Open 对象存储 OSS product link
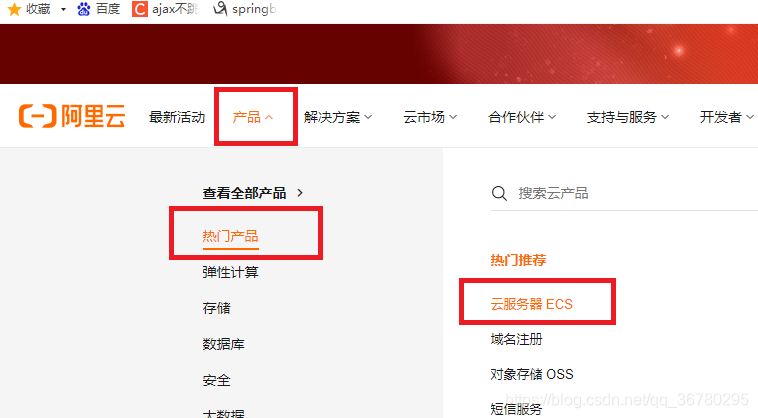Viewport: 758px width, 418px height. [532, 374]
